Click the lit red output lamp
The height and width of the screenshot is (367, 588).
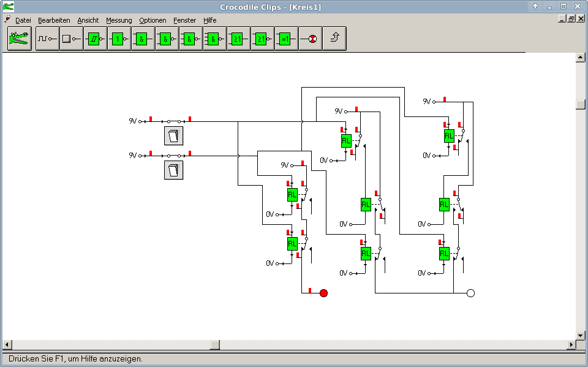pos(324,293)
